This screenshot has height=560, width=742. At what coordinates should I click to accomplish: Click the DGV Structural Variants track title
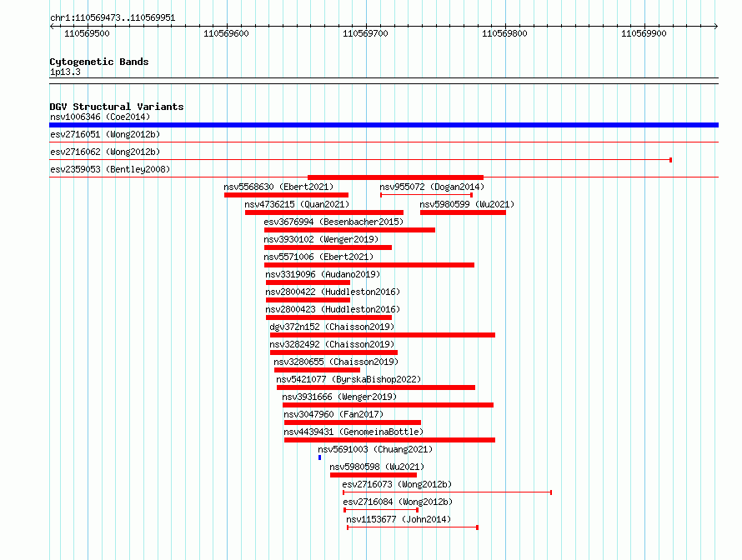(117, 107)
